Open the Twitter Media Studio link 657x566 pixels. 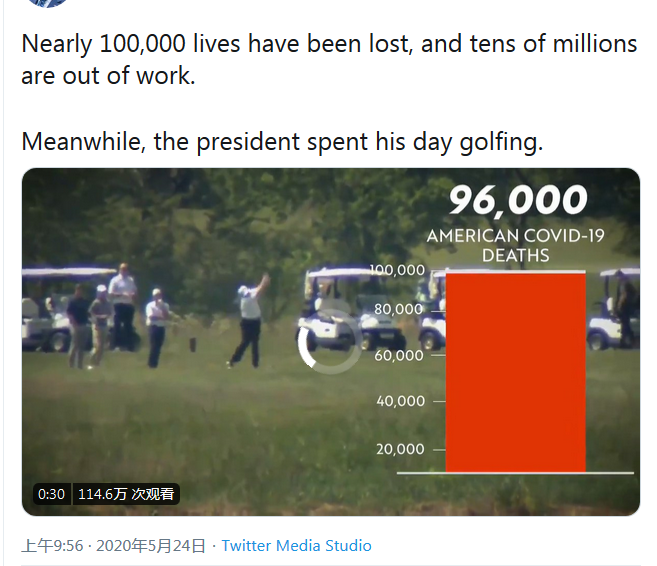point(296,546)
